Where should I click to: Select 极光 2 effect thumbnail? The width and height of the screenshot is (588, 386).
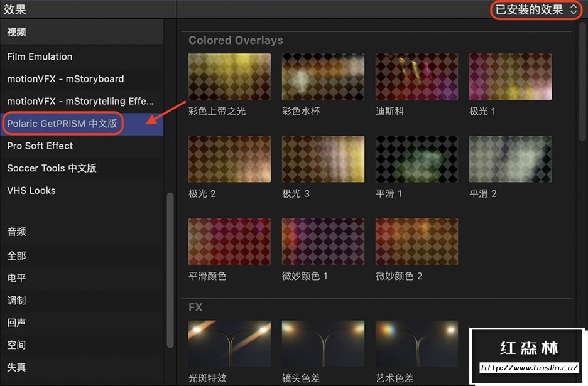pos(229,159)
